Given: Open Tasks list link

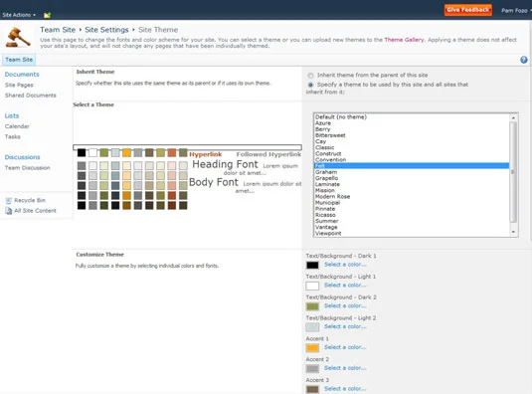Looking at the screenshot, I should [x=13, y=136].
